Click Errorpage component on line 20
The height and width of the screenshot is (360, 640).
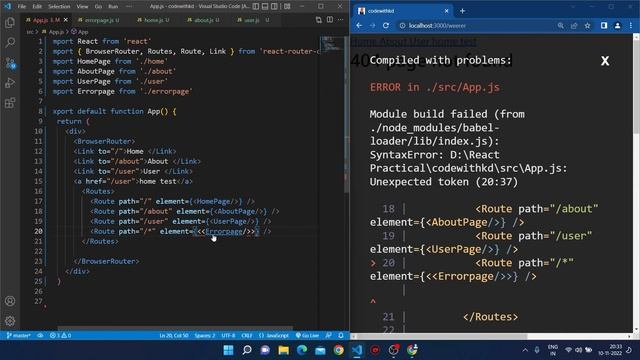224,231
